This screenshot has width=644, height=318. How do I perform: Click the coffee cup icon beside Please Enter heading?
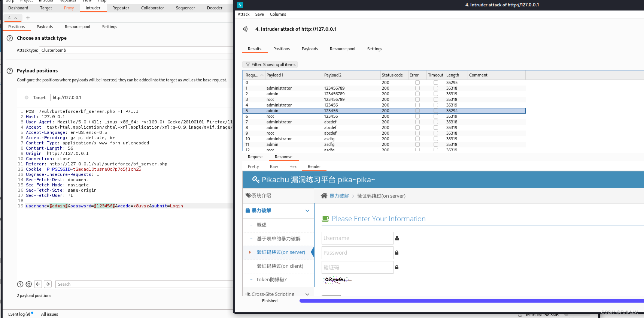click(x=325, y=219)
